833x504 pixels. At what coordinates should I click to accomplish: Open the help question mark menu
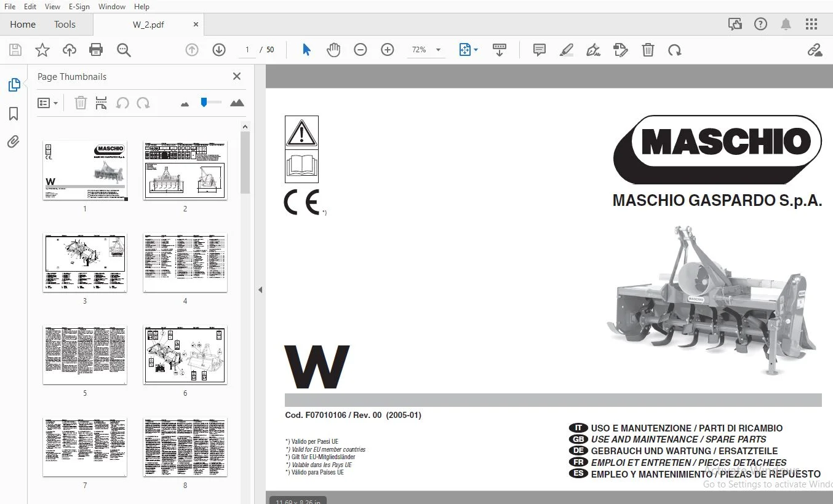point(761,24)
